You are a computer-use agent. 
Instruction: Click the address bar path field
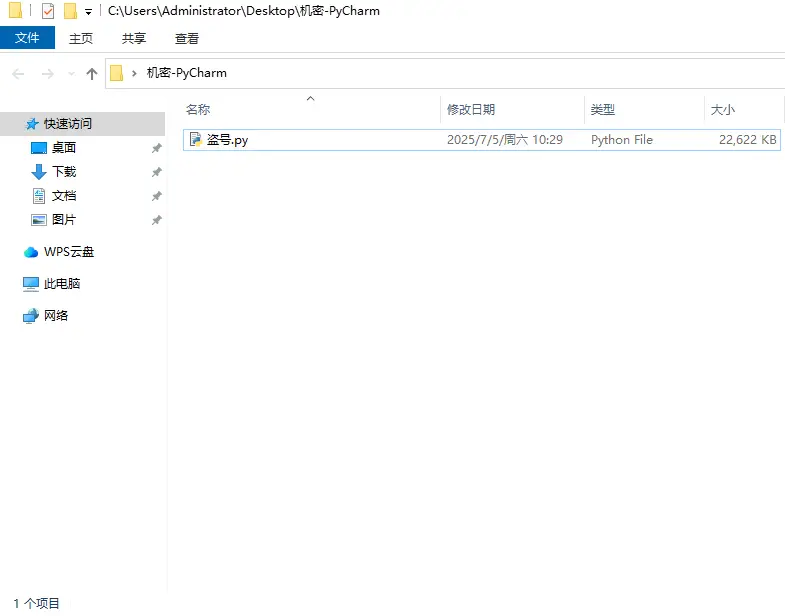(445, 73)
